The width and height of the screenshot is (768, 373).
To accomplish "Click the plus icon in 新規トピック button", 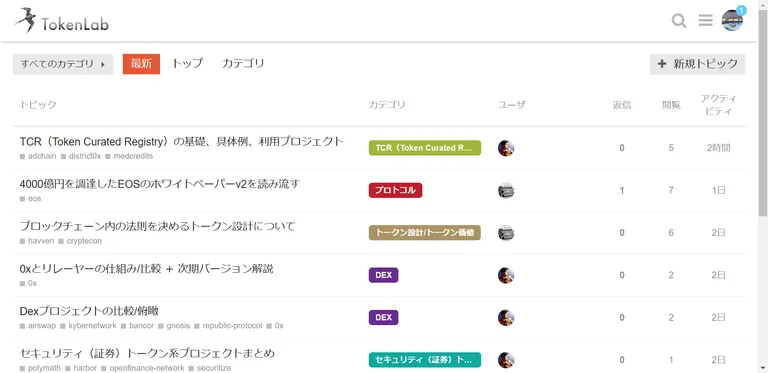I will pos(662,64).
